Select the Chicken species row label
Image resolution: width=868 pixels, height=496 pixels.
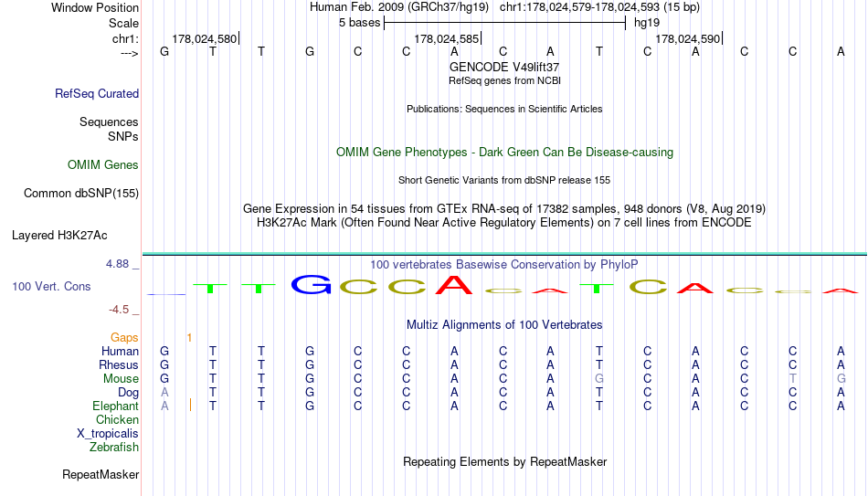coord(117,419)
